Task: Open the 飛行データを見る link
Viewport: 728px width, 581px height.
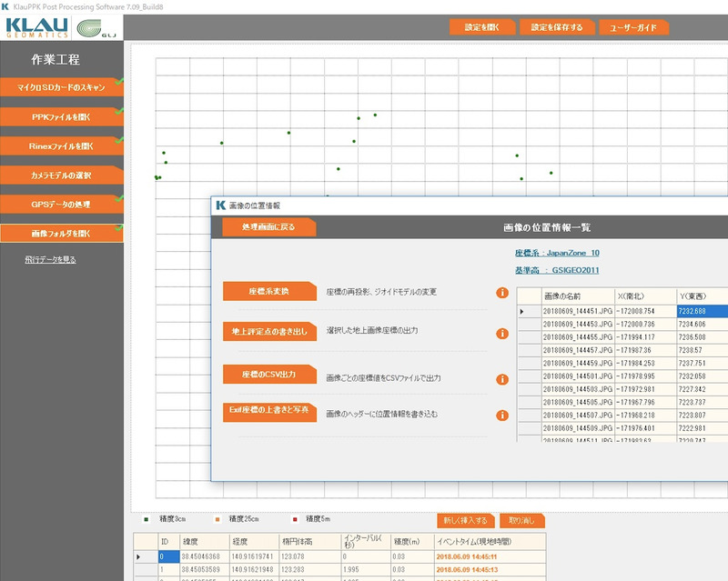Action: point(50,260)
